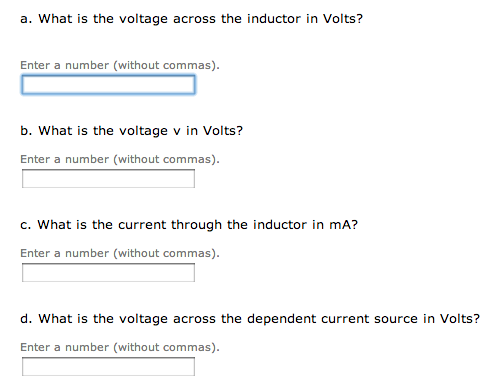Click the letter label 'c.' of third question

pyautogui.click(x=26, y=225)
